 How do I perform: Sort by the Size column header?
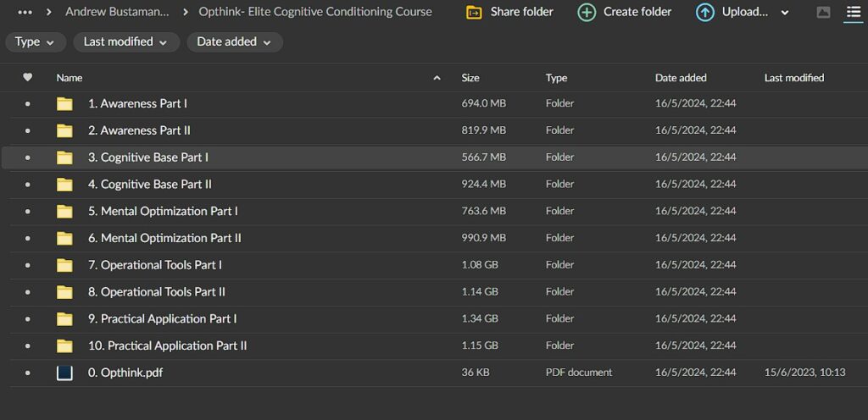[470, 78]
